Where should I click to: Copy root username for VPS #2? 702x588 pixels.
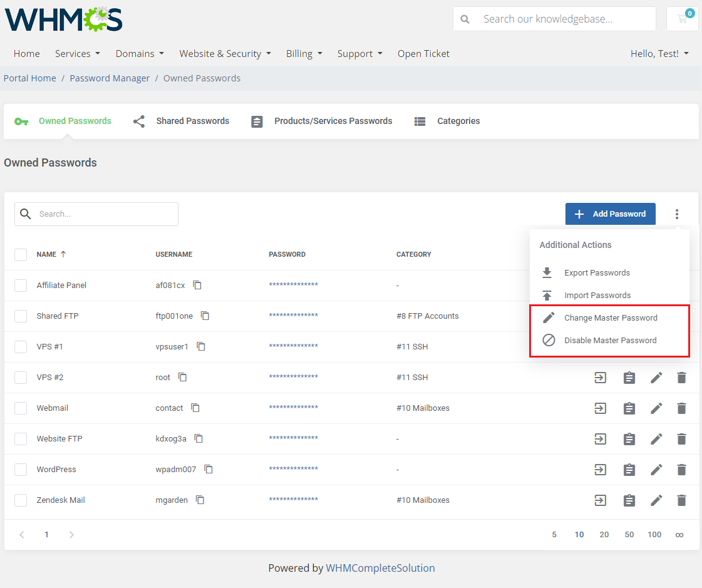tap(183, 377)
